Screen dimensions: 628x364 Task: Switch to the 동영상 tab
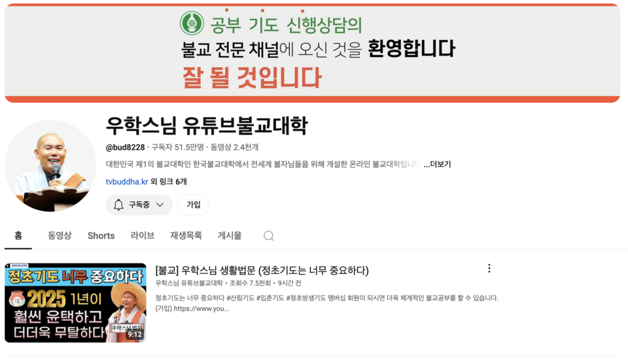[60, 236]
